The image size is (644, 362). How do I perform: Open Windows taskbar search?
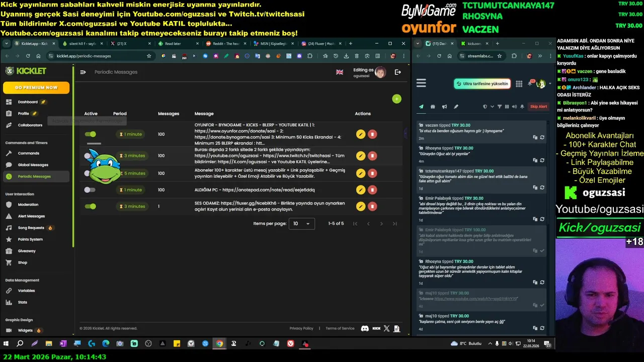[x=20, y=344]
